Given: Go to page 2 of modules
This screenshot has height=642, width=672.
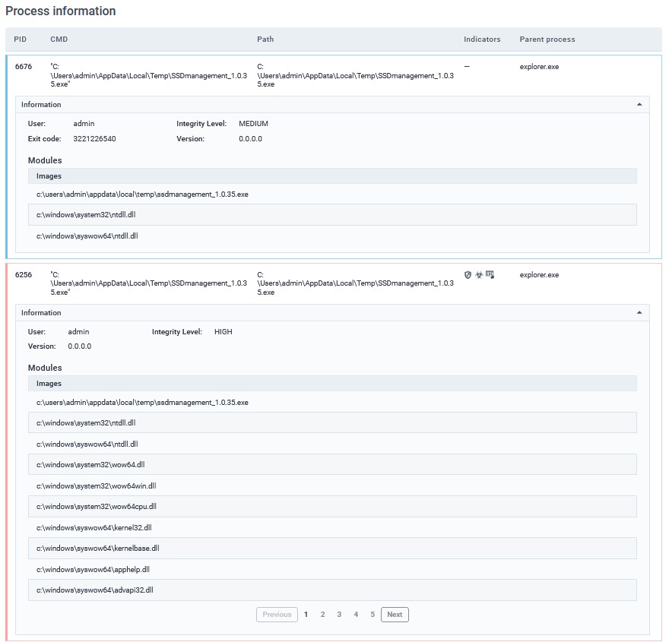Looking at the screenshot, I should tap(322, 615).
